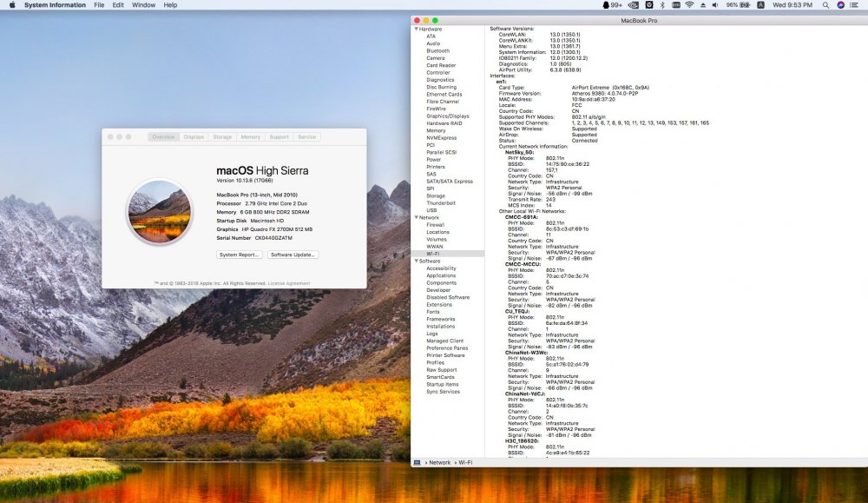Select Memory in the Hardware list

436,130
